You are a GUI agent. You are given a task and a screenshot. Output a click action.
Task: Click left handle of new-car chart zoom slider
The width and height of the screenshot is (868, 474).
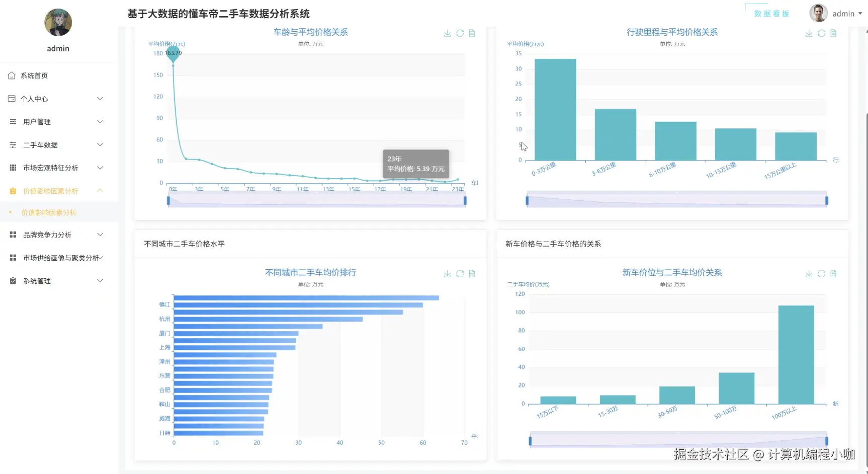[530, 441]
